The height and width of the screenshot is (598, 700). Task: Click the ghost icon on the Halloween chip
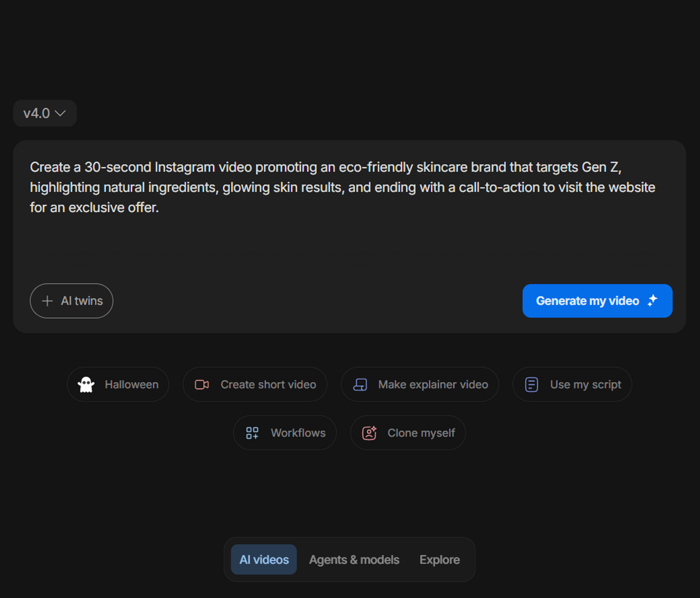click(86, 385)
